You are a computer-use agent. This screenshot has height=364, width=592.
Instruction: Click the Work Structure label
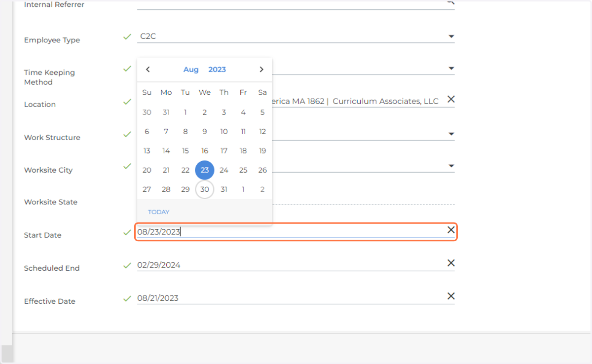(52, 138)
